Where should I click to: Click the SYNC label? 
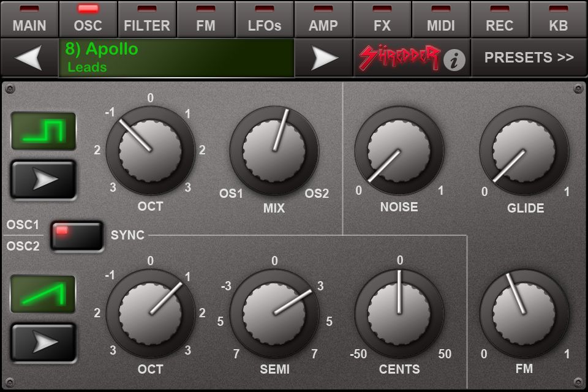click(127, 235)
